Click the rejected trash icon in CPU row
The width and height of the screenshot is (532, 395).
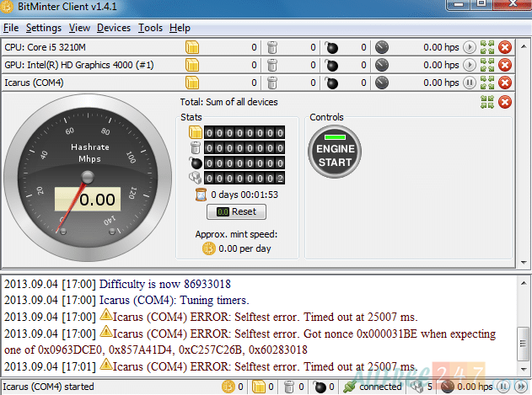[272, 47]
